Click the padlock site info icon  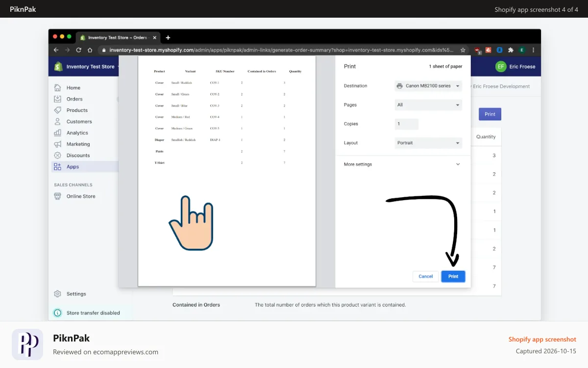pos(103,50)
